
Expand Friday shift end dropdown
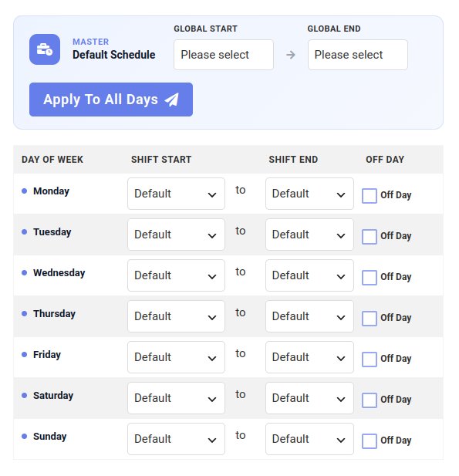pyautogui.click(x=309, y=357)
